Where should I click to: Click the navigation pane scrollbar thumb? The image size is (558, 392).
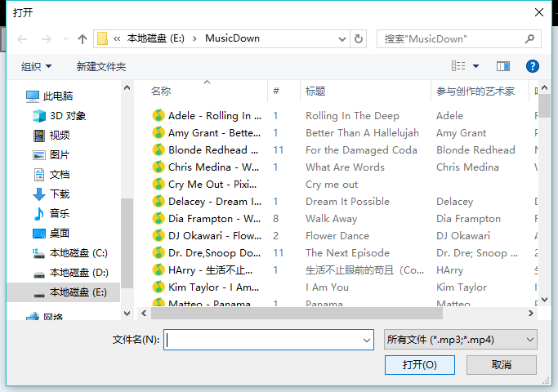[127, 243]
